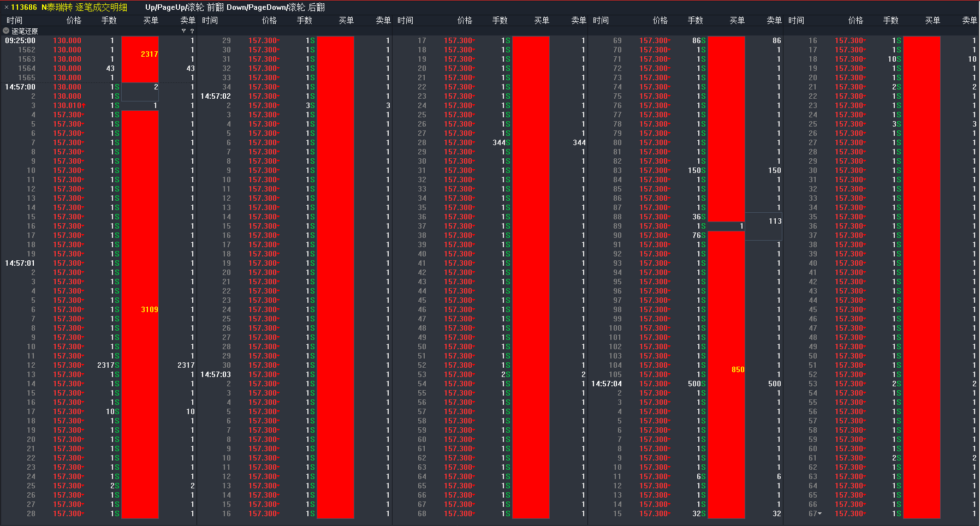Click the 86S volume cell

pos(699,40)
